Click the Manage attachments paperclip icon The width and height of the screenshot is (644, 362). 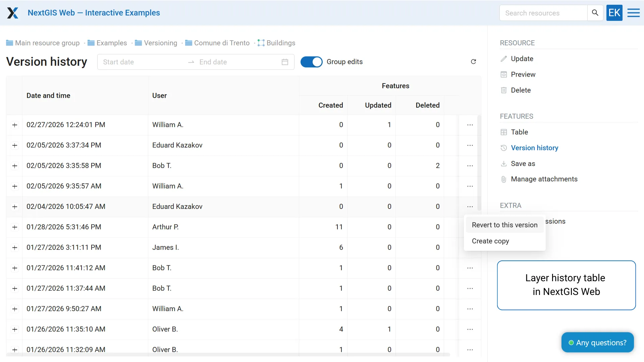coord(503,179)
